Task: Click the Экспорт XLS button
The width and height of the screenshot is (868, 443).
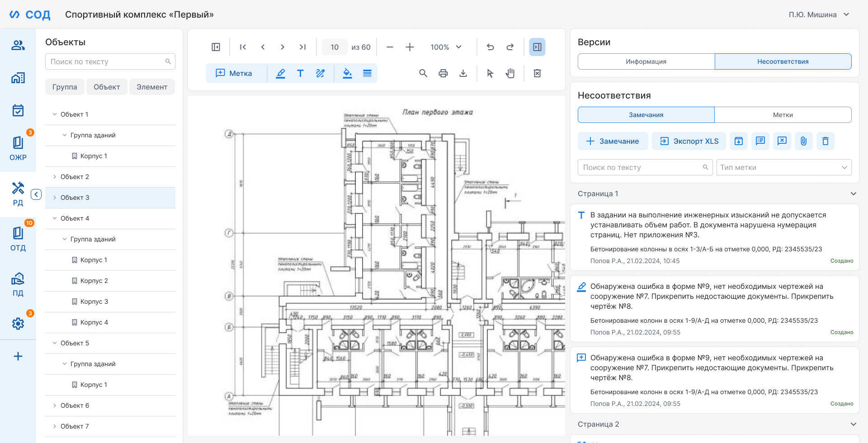Action: click(689, 141)
